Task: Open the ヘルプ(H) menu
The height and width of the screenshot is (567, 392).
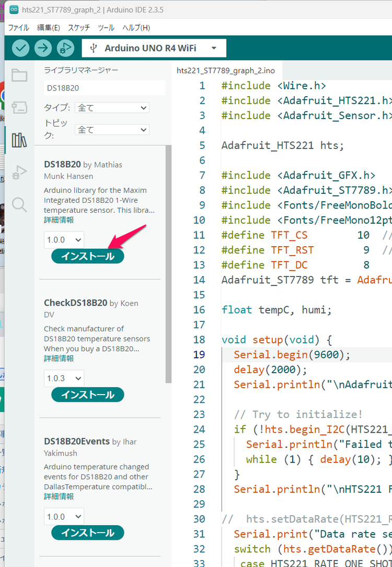Action: coord(136,28)
